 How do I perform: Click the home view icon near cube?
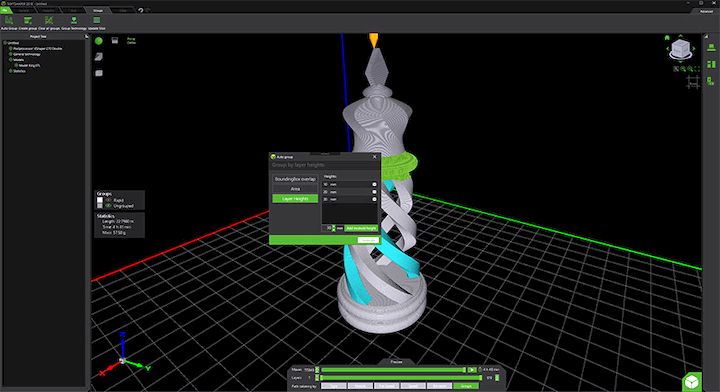pos(667,38)
